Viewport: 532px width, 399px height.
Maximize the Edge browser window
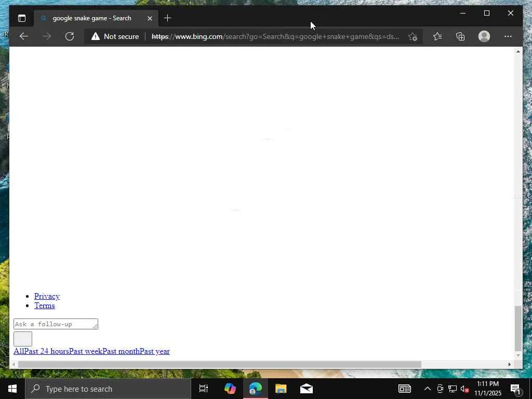(486, 13)
